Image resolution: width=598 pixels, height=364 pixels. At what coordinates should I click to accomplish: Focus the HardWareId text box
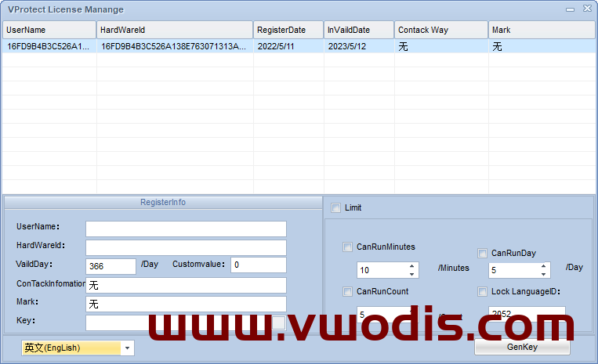pos(186,247)
